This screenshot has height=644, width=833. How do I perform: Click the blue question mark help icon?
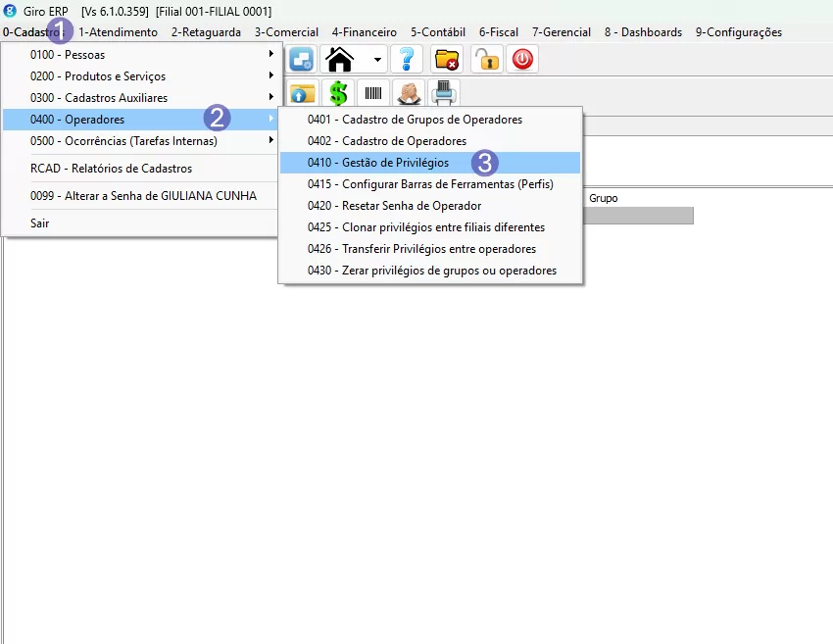406,60
